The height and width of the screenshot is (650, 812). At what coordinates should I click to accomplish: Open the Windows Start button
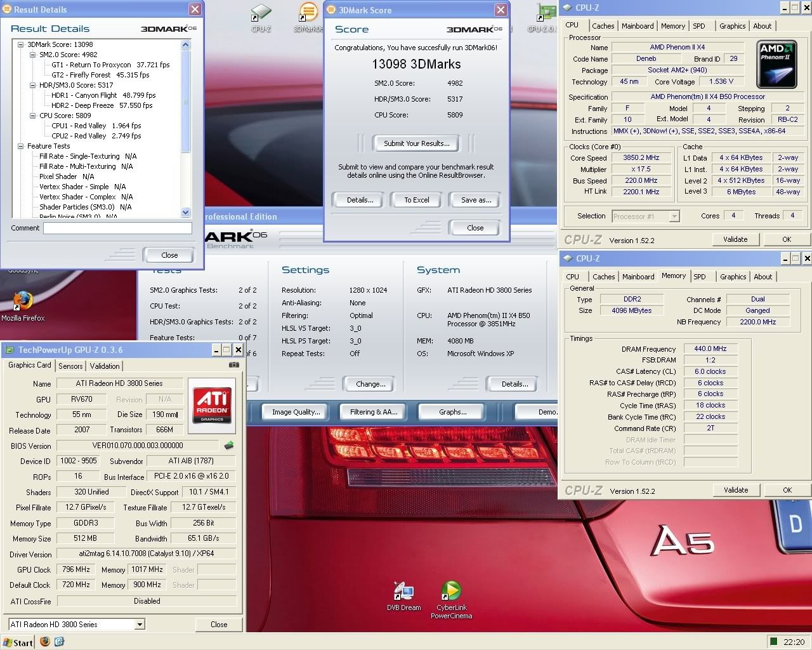coord(18,642)
